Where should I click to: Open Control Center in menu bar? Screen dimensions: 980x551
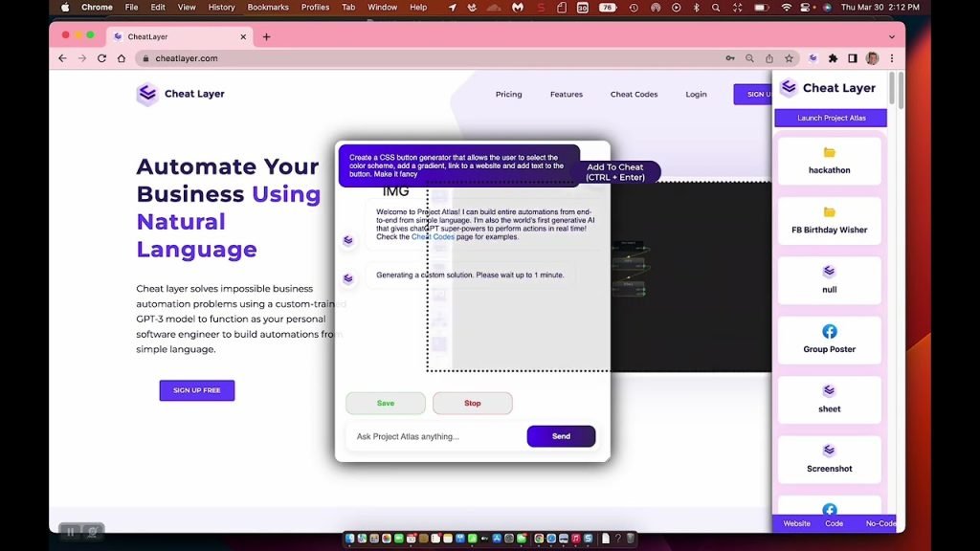(807, 8)
